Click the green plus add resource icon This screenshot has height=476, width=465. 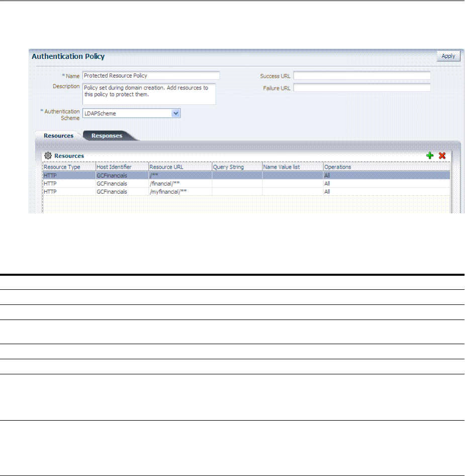(430, 156)
